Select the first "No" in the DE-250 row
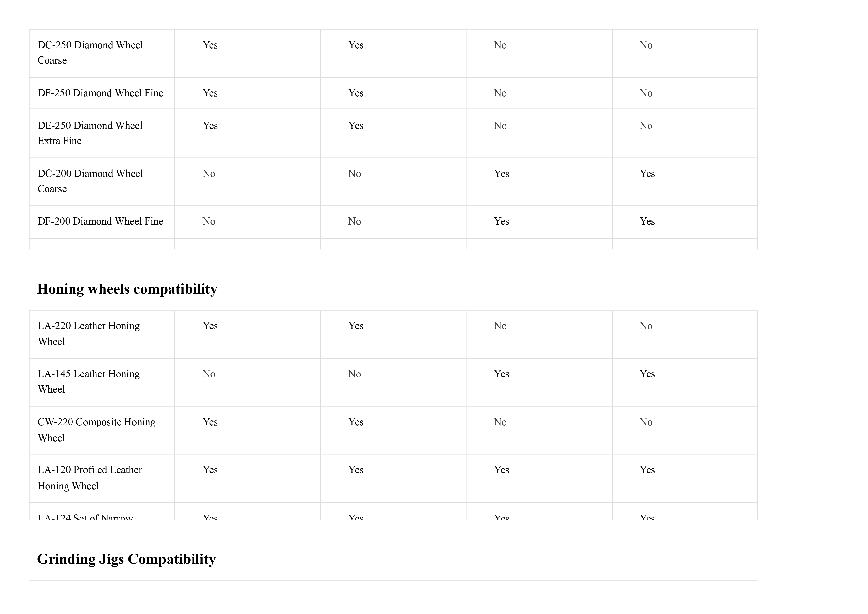 tap(500, 126)
